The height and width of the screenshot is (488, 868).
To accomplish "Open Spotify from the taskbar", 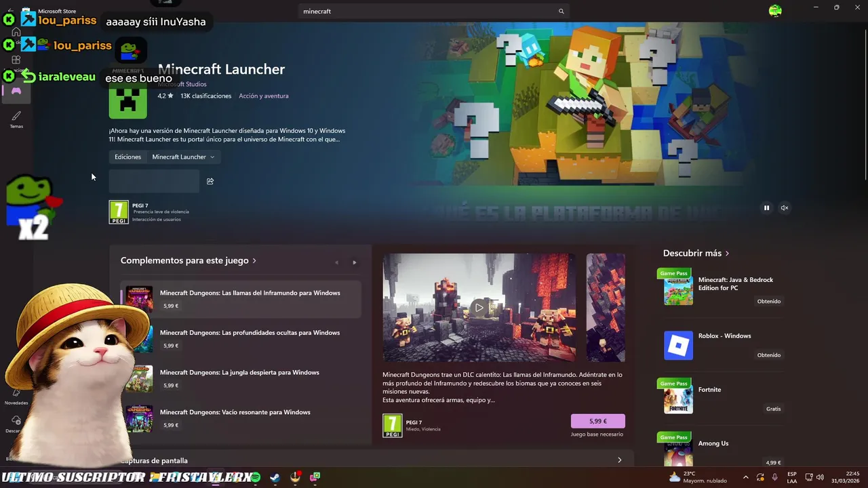I will [x=255, y=478].
